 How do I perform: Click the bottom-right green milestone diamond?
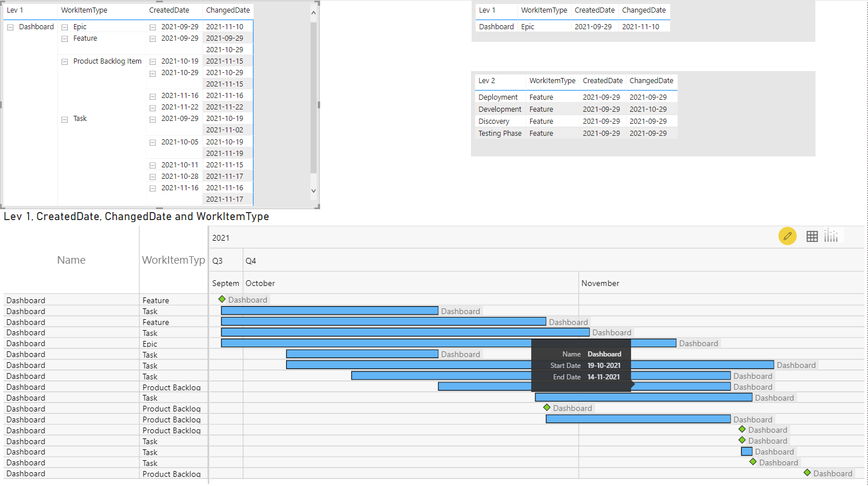(x=807, y=472)
